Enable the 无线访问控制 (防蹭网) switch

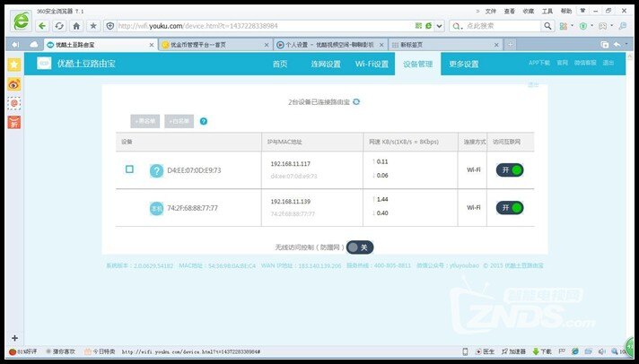pyautogui.click(x=359, y=247)
